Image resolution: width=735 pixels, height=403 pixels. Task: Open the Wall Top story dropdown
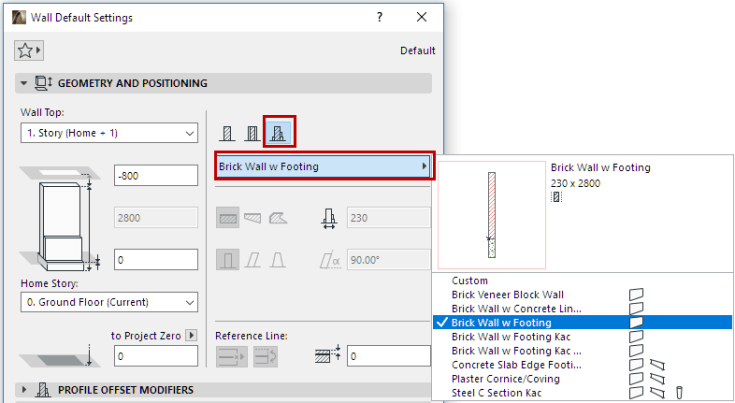tap(109, 133)
